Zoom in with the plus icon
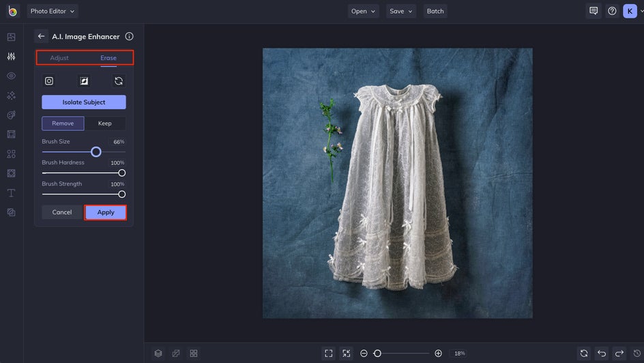The width and height of the screenshot is (644, 363). coord(438,353)
